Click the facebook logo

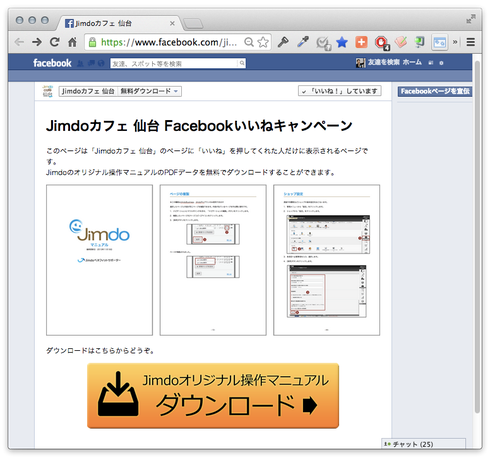click(x=52, y=63)
